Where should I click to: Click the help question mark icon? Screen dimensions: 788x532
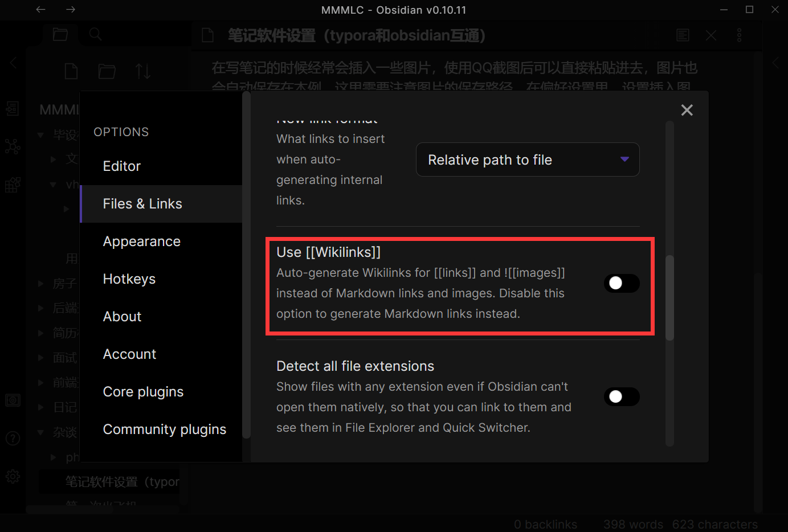pos(13,438)
